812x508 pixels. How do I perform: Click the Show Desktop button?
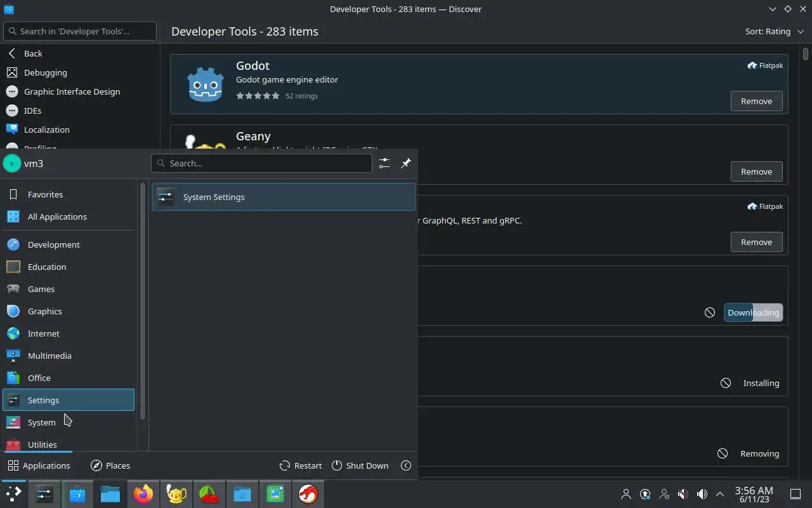tap(796, 494)
